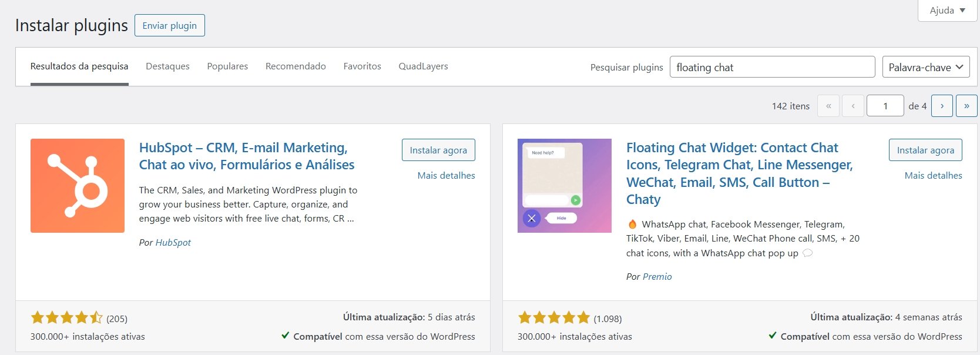
Task: Open Mais detalhes for Chaty plugin
Action: click(933, 175)
